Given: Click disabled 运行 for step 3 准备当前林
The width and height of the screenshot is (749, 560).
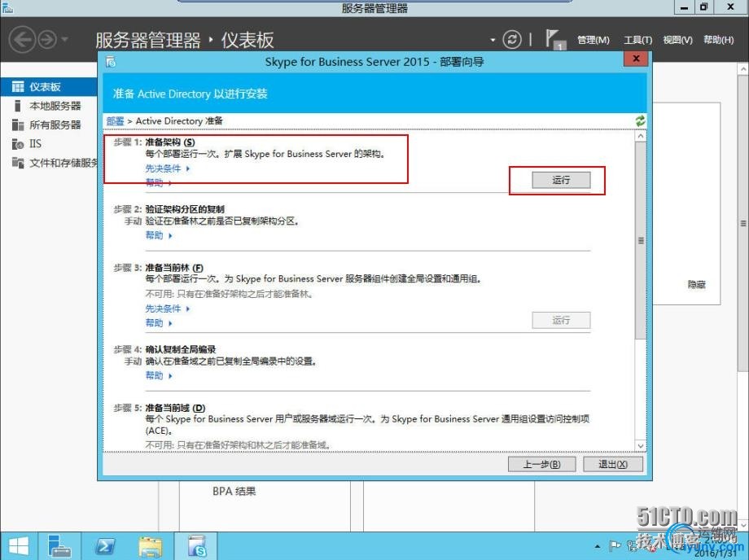Looking at the screenshot, I should (x=561, y=320).
